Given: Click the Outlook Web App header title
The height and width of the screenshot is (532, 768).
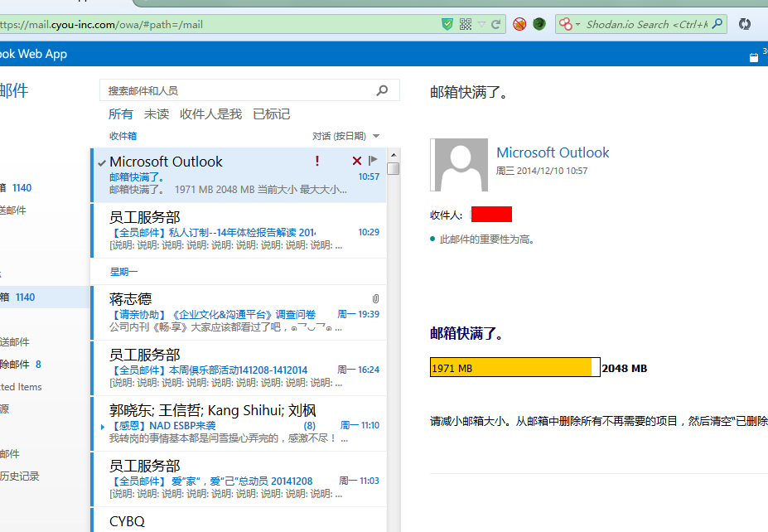Looking at the screenshot, I should (x=33, y=54).
